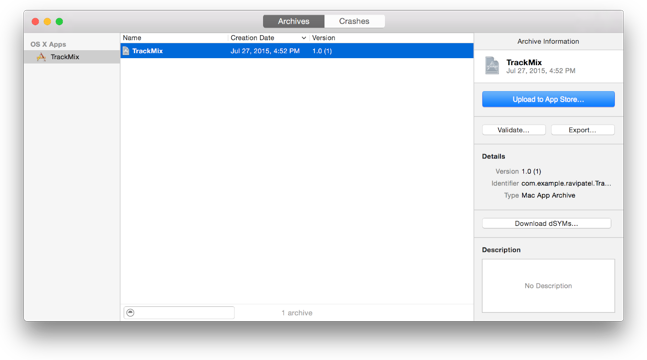Viewport: 647px width, 360px height.
Task: Click the Export button
Action: 583,130
